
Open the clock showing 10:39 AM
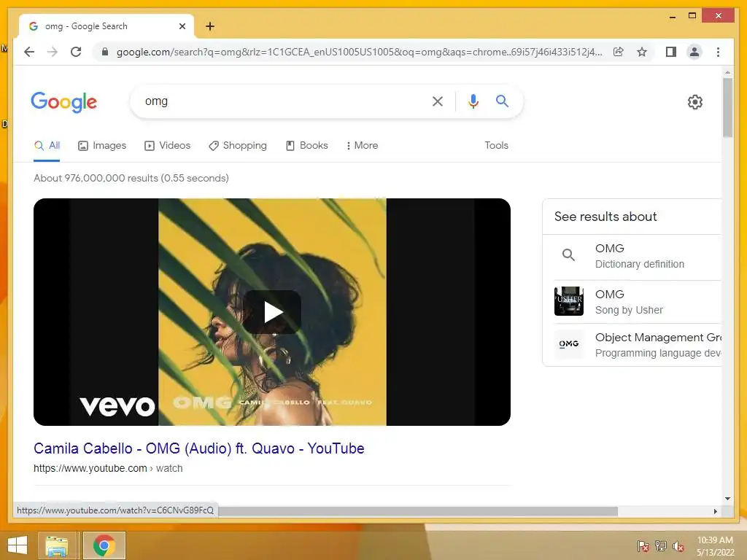click(715, 546)
